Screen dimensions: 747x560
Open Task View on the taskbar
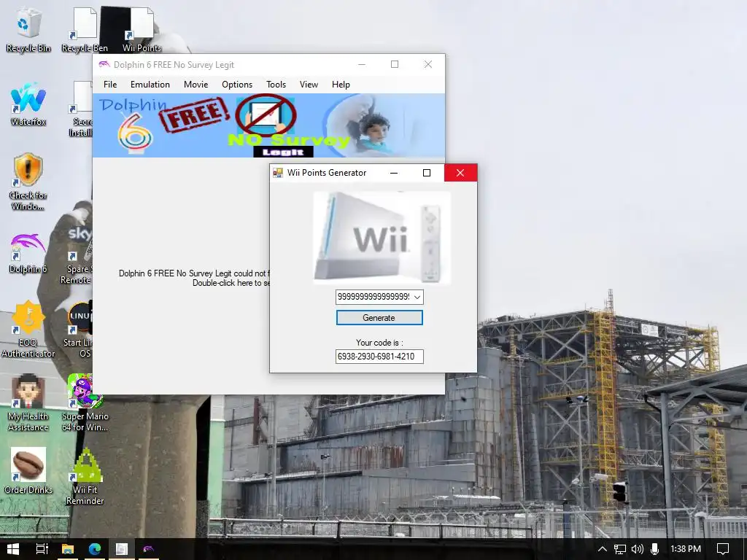pyautogui.click(x=42, y=549)
